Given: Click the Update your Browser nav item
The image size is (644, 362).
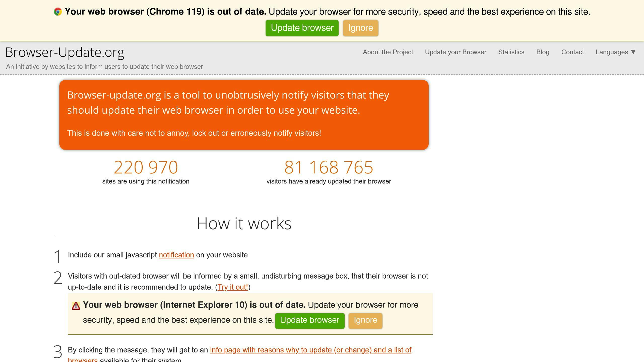Looking at the screenshot, I should (x=455, y=52).
